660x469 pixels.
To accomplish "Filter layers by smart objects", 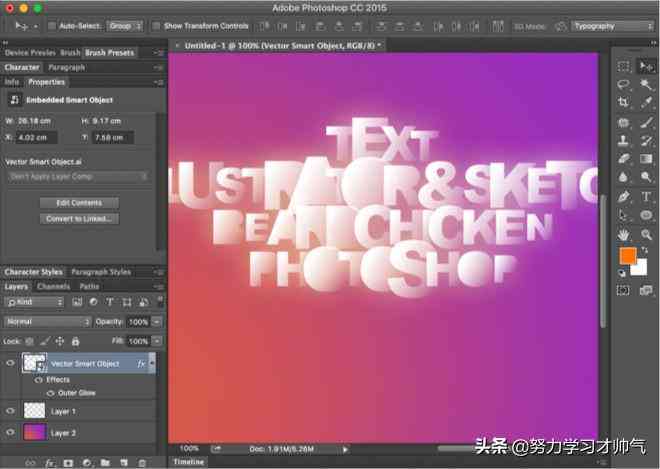I will tap(144, 302).
